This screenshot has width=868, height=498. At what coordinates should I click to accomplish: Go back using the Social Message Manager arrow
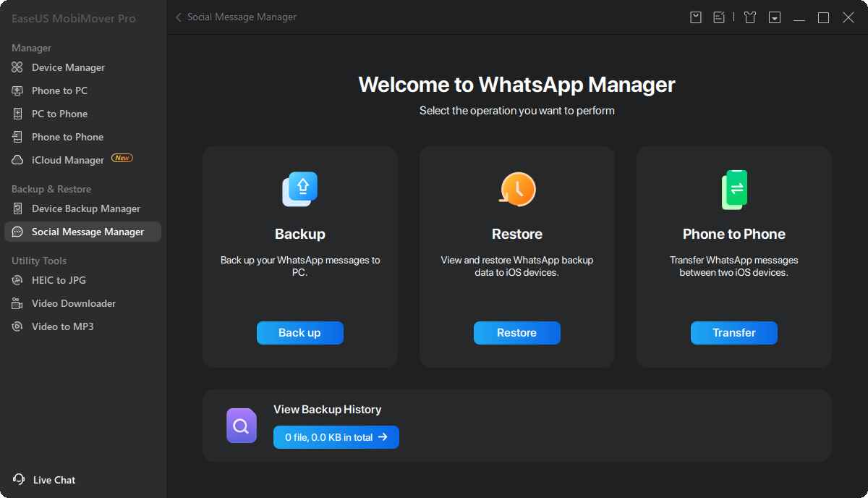coord(179,17)
